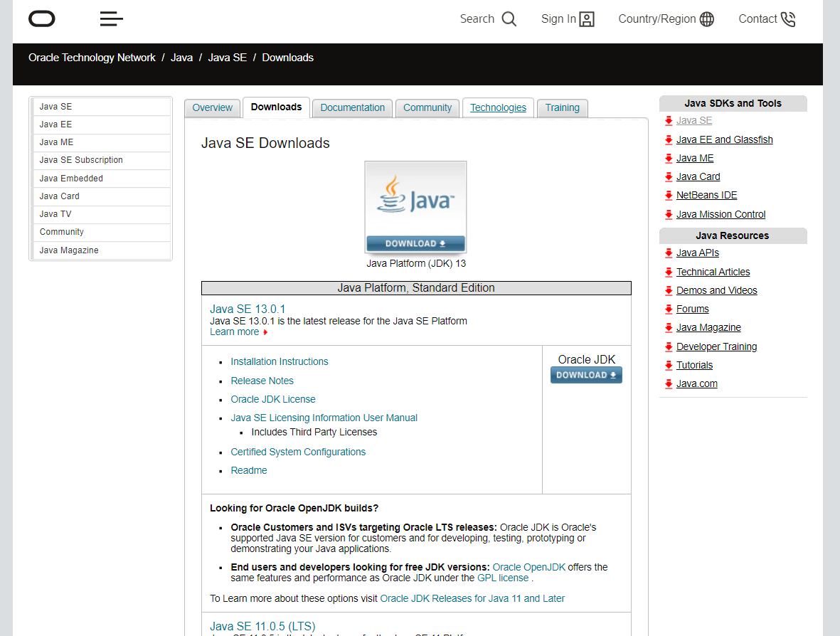
Task: Switch to the Overview tab
Action: pos(212,107)
